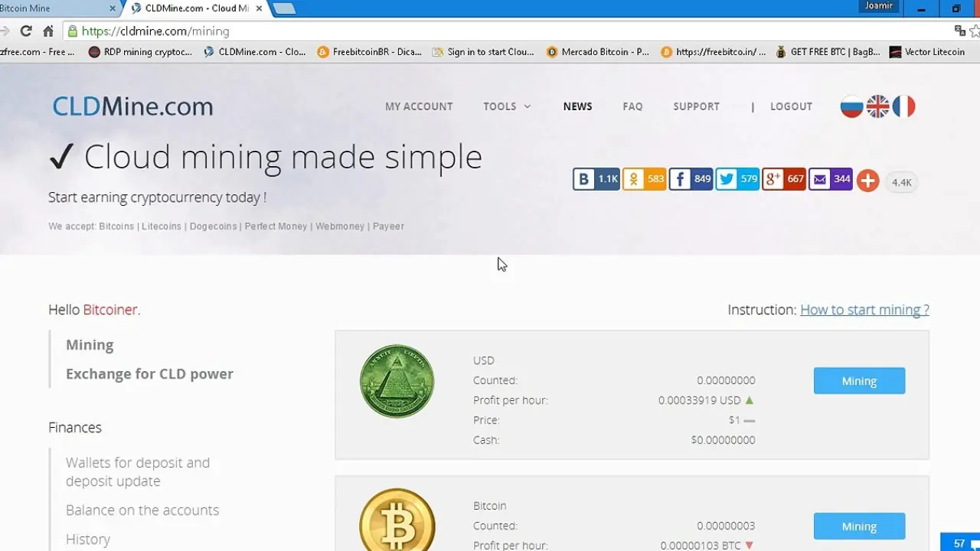Switch language to Russian flag
This screenshot has height=551, width=980.
[852, 106]
